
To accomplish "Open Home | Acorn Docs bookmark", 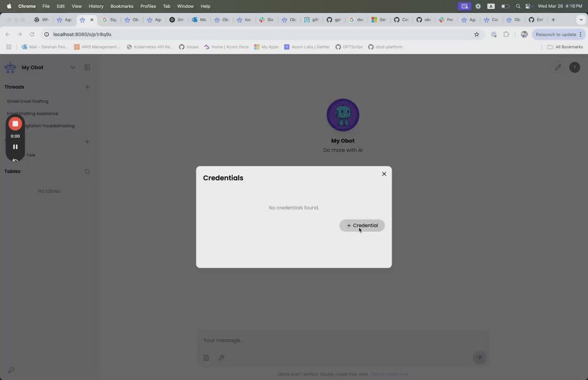I will point(226,47).
